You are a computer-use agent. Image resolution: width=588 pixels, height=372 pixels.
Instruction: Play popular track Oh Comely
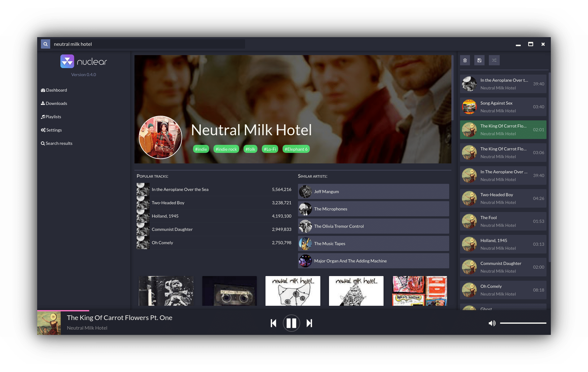[x=214, y=243]
